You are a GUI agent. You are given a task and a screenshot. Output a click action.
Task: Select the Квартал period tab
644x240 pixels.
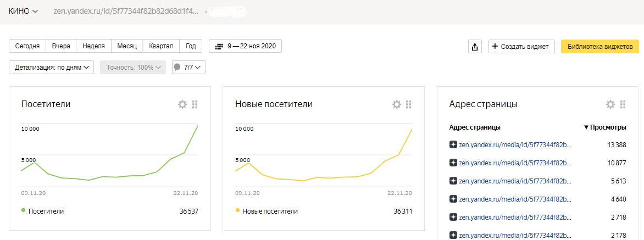point(161,46)
